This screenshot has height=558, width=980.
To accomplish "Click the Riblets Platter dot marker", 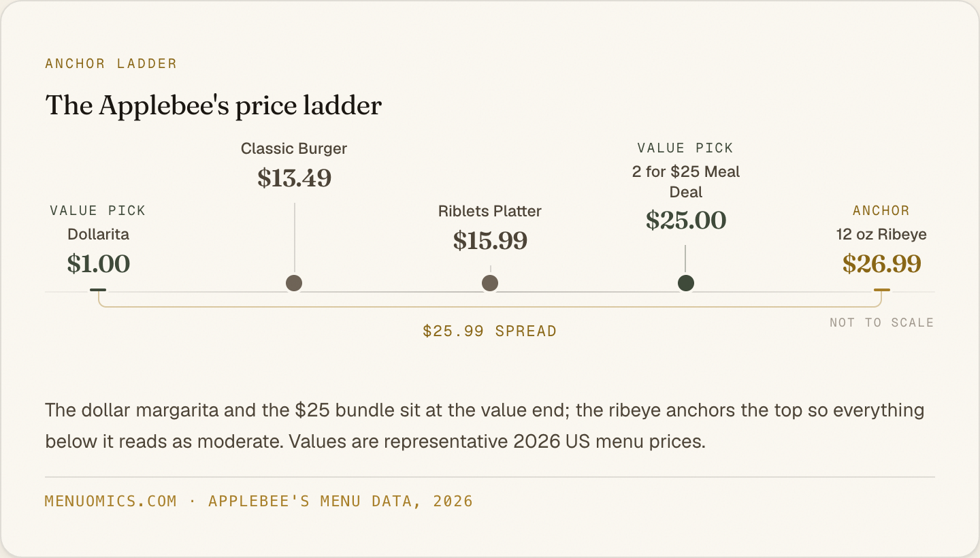I will click(490, 283).
